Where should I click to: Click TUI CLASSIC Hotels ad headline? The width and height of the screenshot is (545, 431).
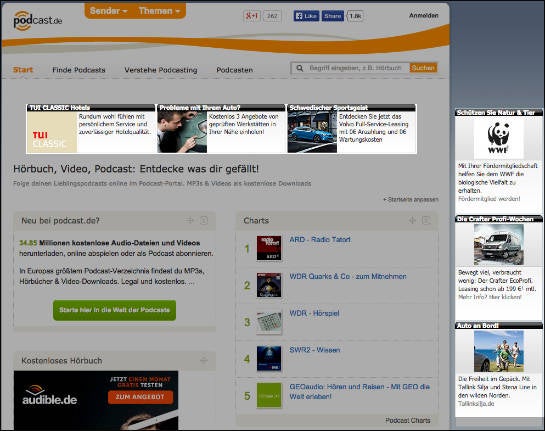[59, 108]
